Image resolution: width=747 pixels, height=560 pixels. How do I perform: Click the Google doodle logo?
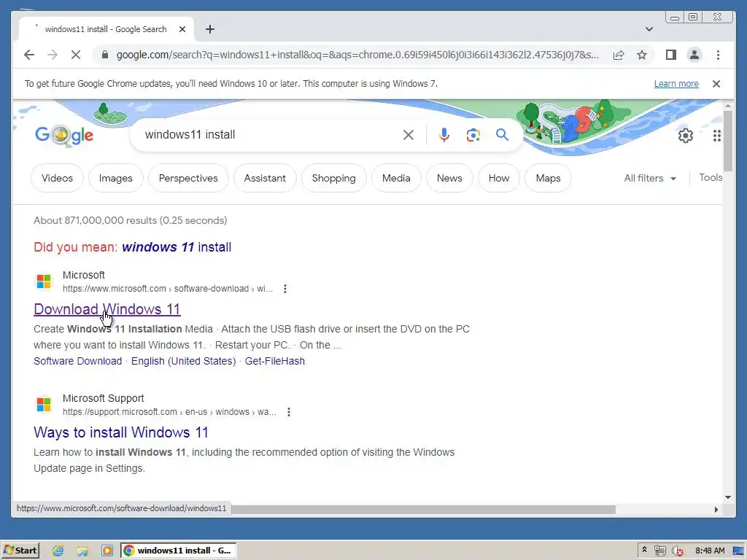(64, 136)
